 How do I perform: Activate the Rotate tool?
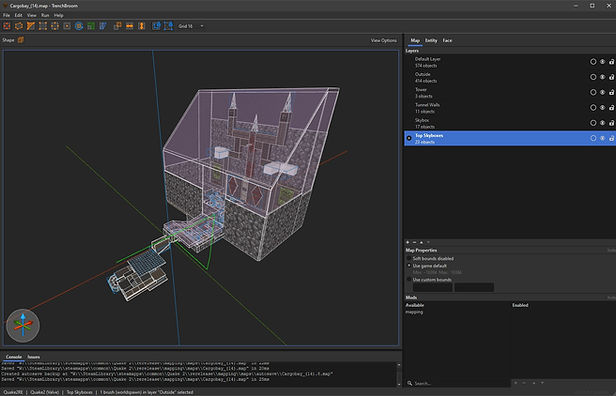(79, 26)
